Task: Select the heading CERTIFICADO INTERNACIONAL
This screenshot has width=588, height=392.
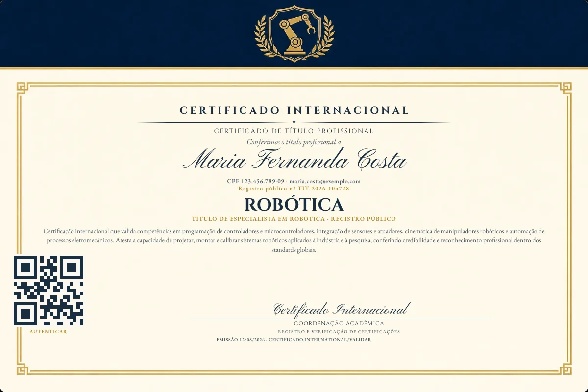Action: click(294, 110)
